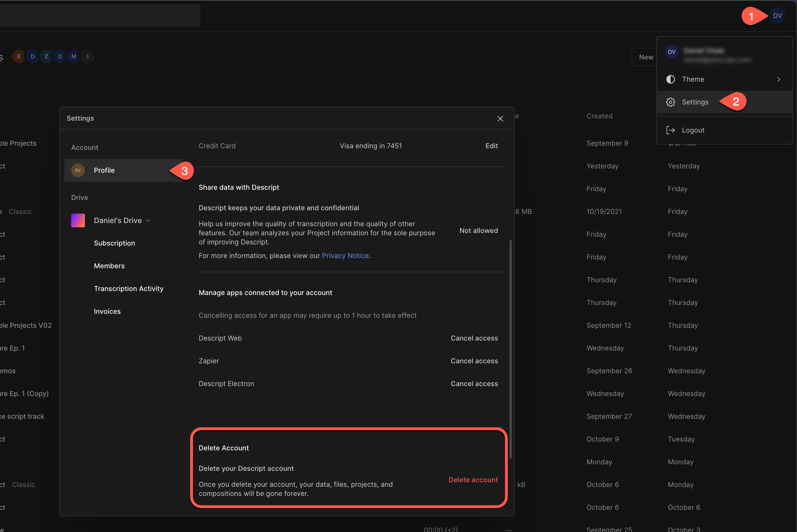Cancel access for Zapier
Viewport: 797px width, 532px height.
pos(474,360)
